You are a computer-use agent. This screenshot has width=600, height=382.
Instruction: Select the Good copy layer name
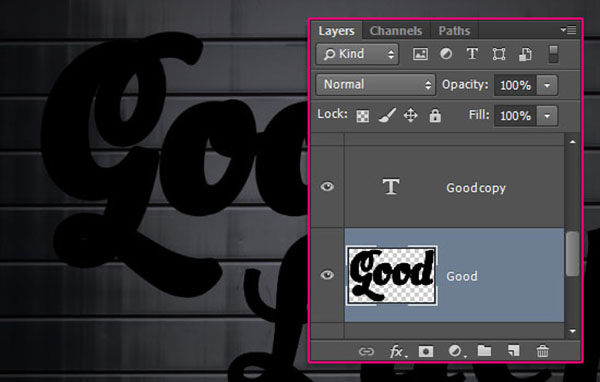[x=476, y=188]
